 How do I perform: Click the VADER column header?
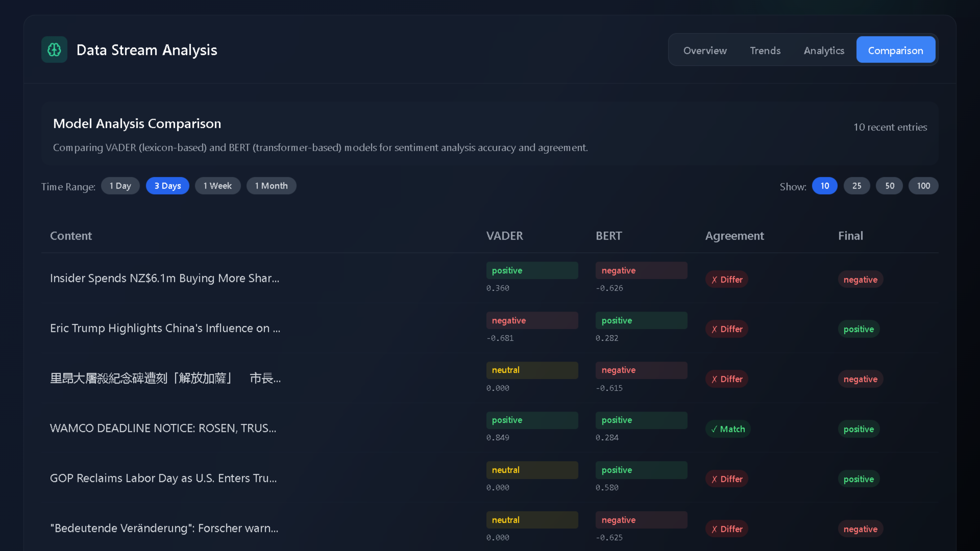click(x=504, y=236)
